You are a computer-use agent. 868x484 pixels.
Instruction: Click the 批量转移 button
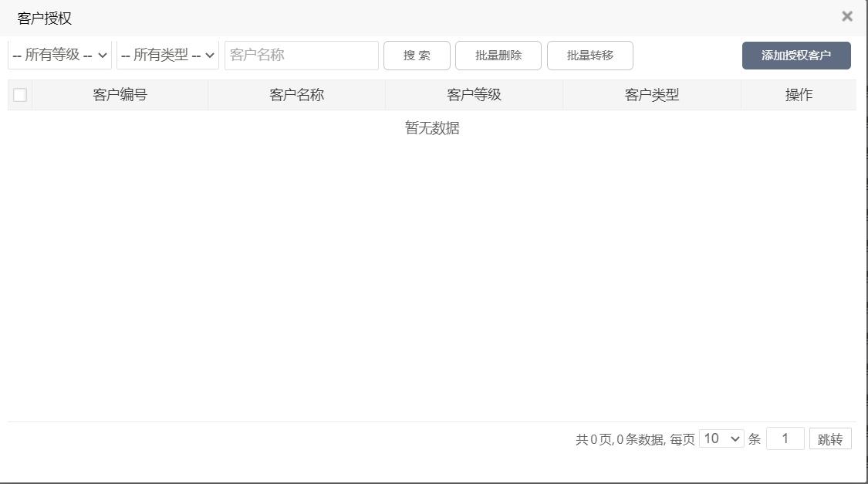pyautogui.click(x=590, y=56)
